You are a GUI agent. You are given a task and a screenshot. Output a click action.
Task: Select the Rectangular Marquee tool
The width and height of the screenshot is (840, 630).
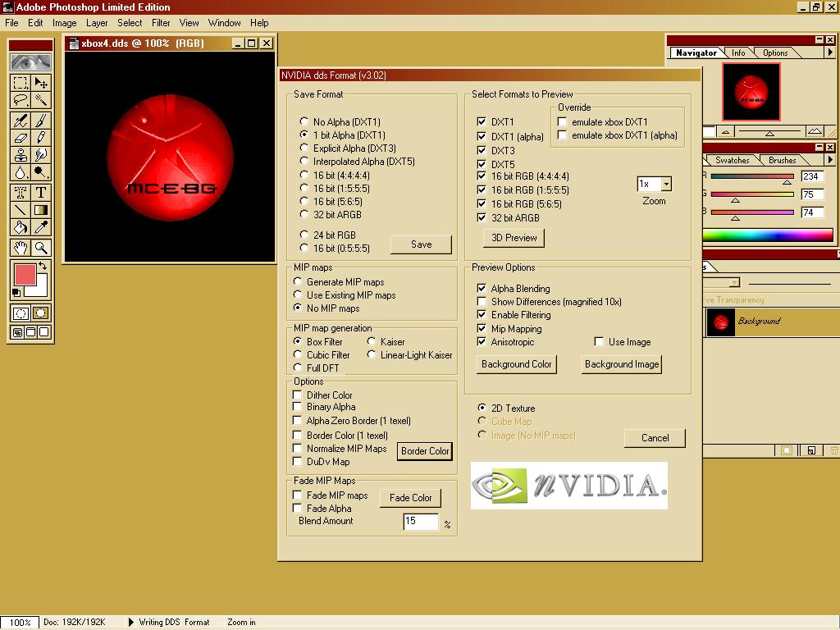click(21, 83)
